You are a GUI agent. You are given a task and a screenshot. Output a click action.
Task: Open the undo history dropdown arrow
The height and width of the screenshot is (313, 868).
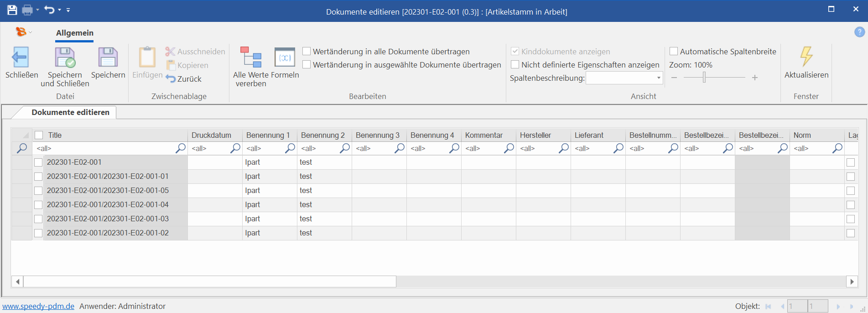click(59, 10)
